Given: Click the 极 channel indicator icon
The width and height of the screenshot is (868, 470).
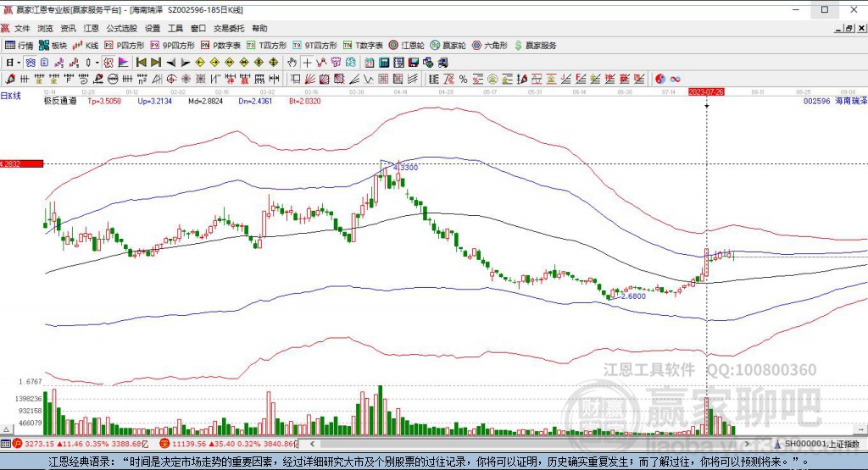Looking at the screenshot, I should 108,63.
